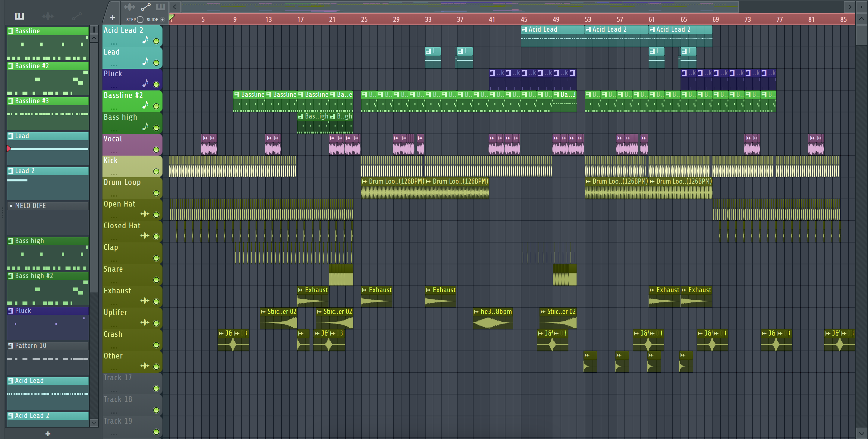
Task: Click the note icon on Bass high track
Action: (145, 126)
